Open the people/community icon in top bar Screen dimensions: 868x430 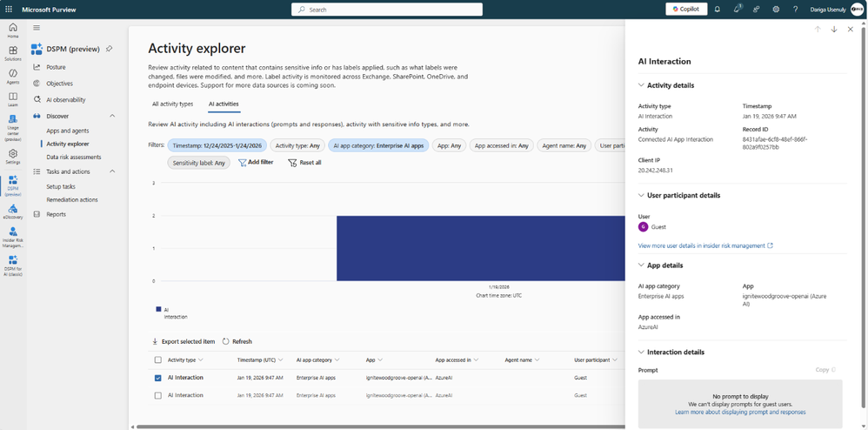756,10
